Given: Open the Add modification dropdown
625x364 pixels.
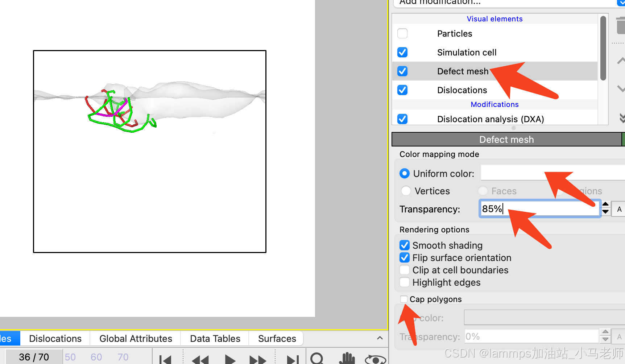Looking at the screenshot, I should pyautogui.click(x=509, y=3).
